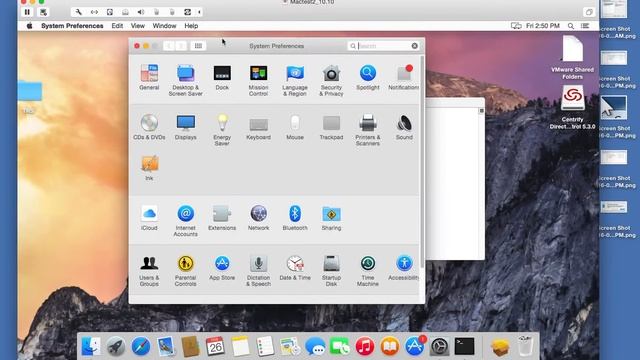The width and height of the screenshot is (640, 360).
Task: Open the System Preferences application menu
Action: pos(72,26)
